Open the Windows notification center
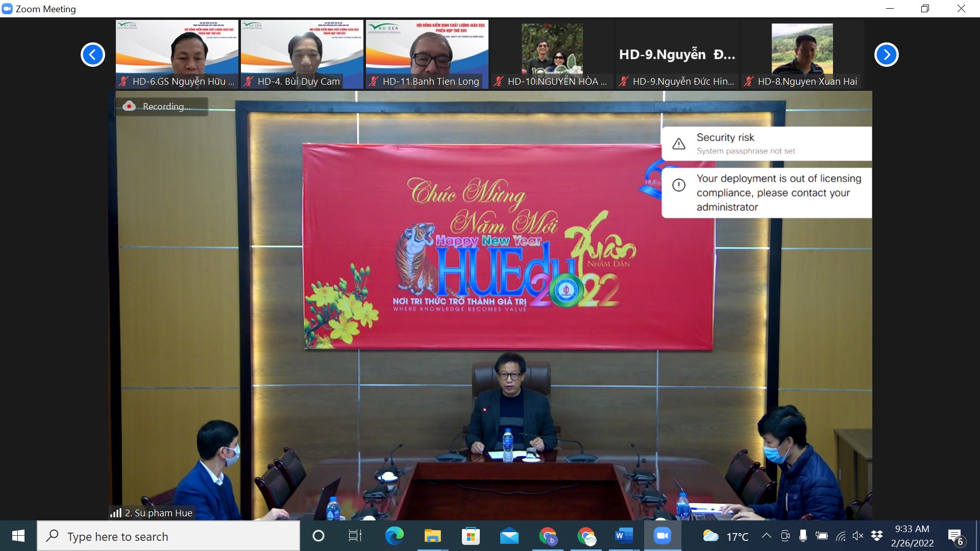 955,536
